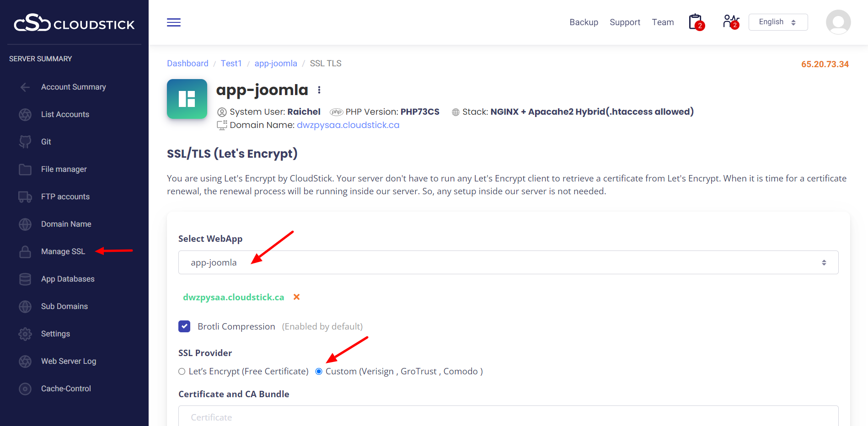Go to App Databases in the sidebar

pyautogui.click(x=68, y=279)
